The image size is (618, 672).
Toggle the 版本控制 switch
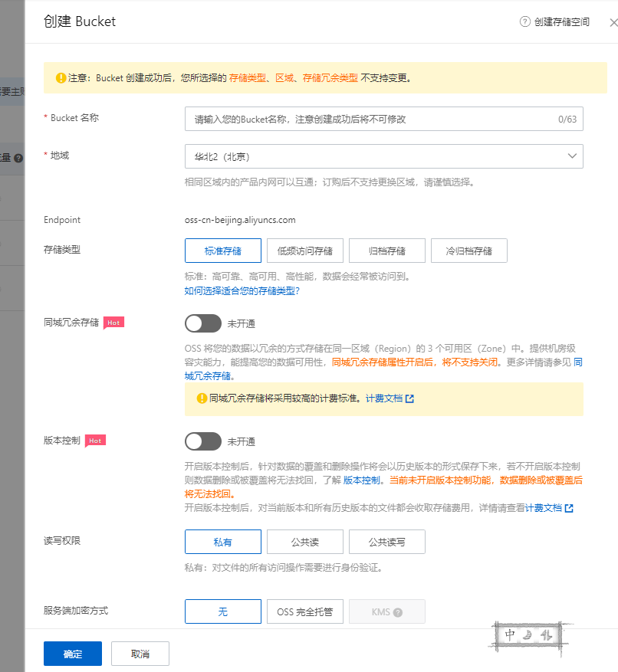[203, 441]
